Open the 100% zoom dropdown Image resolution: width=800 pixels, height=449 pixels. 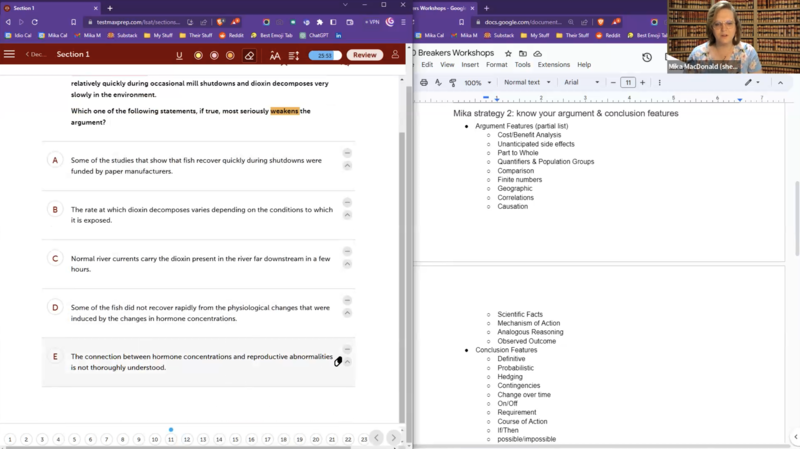pos(477,82)
